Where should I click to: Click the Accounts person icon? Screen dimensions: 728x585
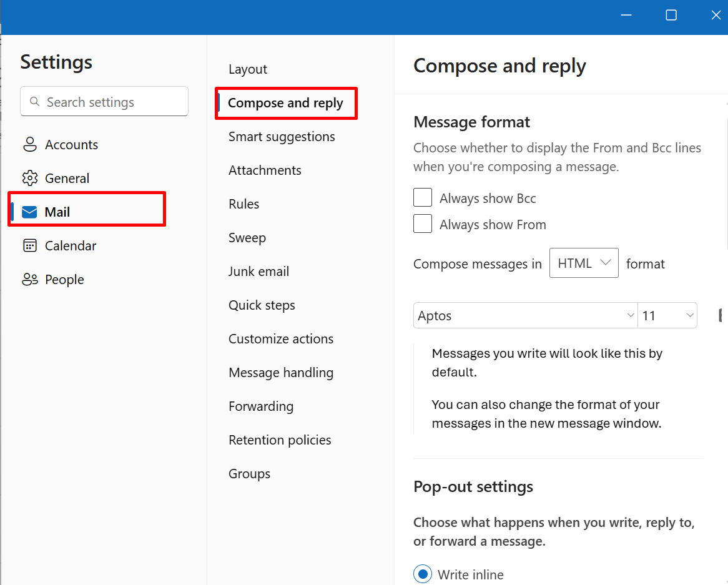[x=29, y=145]
